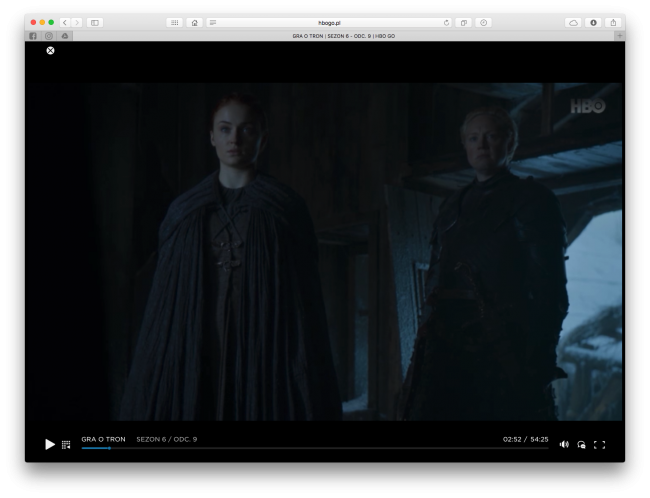The width and height of the screenshot is (650, 498).
Task: Click the 02:52 / 54:25 time display
Action: (526, 439)
